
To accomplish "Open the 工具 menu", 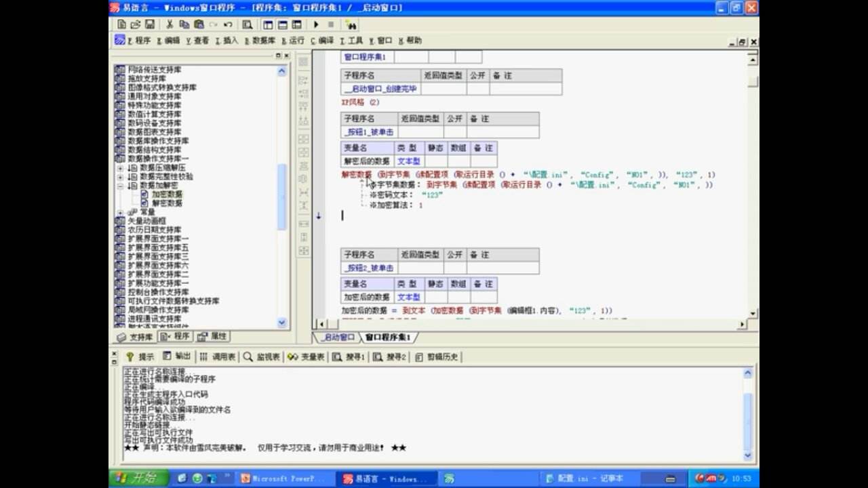I will [x=351, y=41].
